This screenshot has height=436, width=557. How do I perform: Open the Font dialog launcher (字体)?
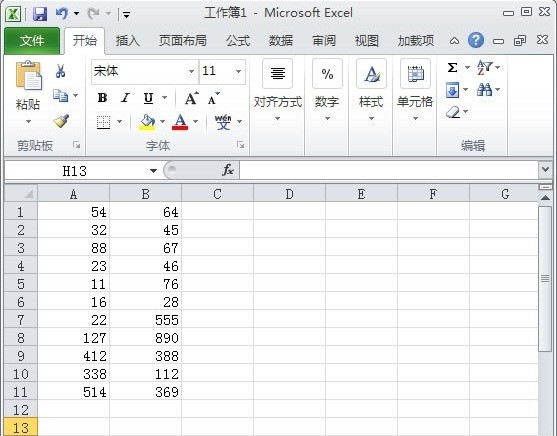240,145
